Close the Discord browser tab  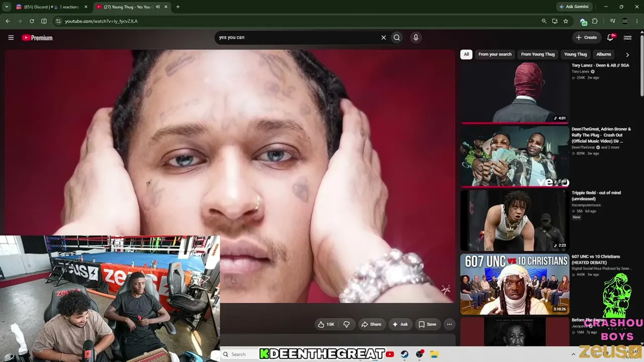point(86,7)
